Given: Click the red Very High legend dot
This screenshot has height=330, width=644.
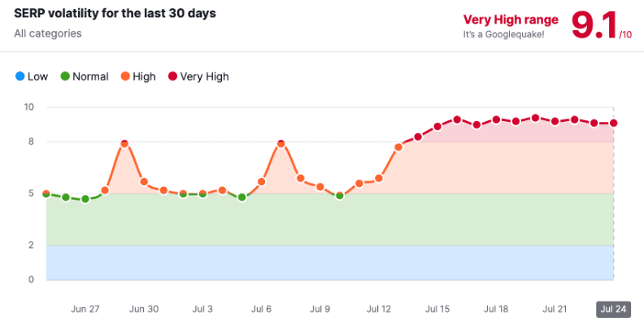Looking at the screenshot, I should click(173, 76).
